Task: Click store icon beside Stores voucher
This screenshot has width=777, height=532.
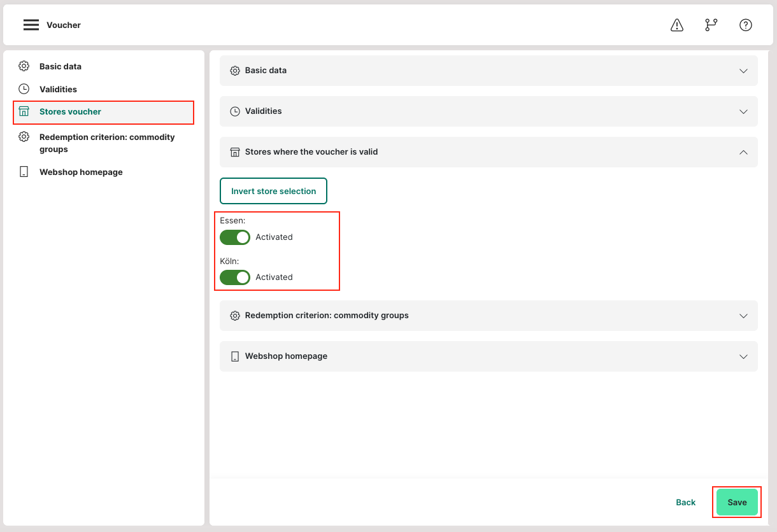Action: coord(24,111)
